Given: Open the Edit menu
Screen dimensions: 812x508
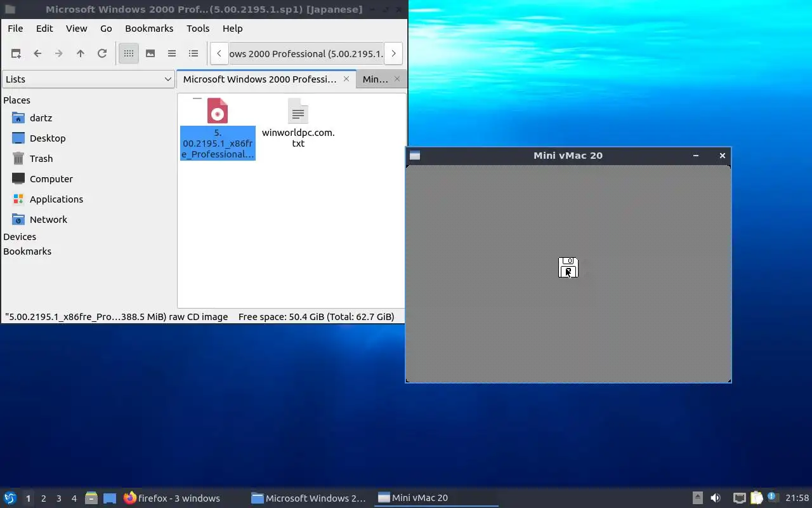Looking at the screenshot, I should tap(44, 29).
